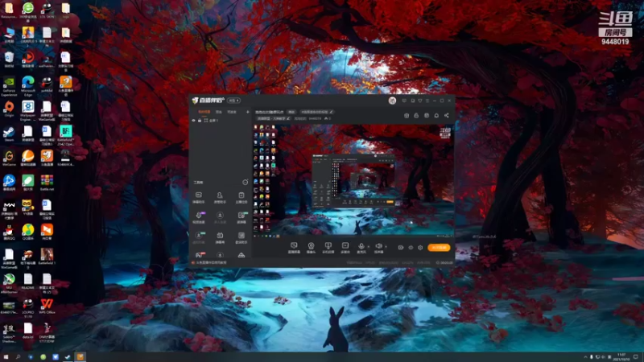Open the settings gear near the start button
Viewport: 644px width, 362px height.
tap(420, 248)
